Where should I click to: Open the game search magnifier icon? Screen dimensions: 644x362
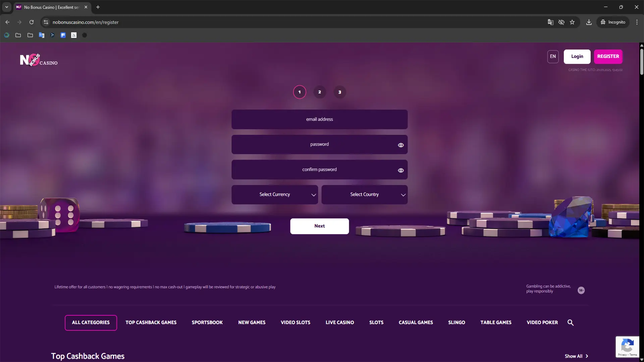(x=570, y=322)
